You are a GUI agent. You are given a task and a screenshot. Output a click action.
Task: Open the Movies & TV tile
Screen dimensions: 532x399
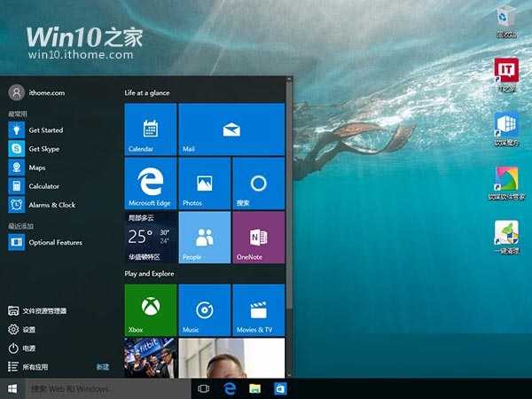coord(259,310)
